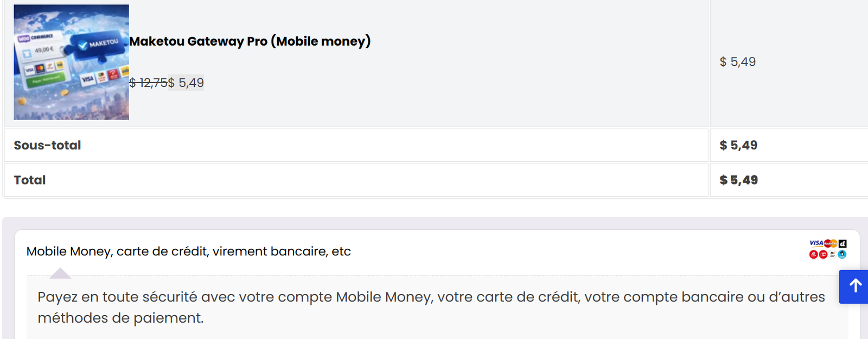The image size is (868, 339).
Task: Click the red logo beneath the MasterCard logo
Action: 823,254
